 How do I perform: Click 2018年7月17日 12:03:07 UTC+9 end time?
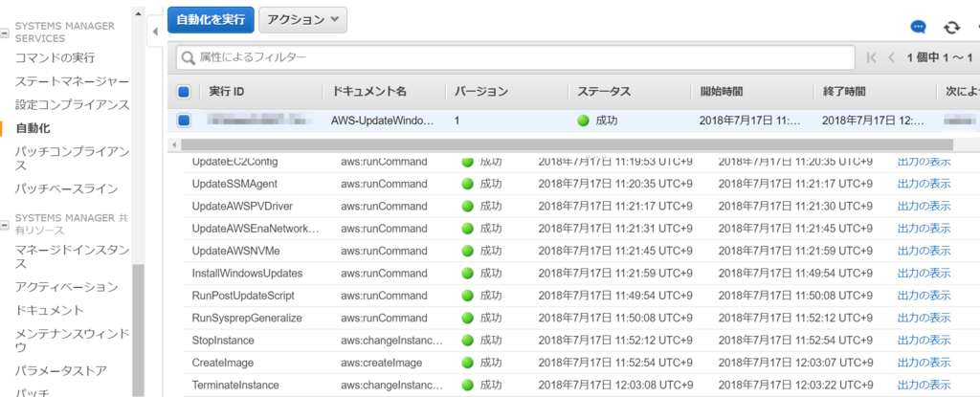coord(795,363)
